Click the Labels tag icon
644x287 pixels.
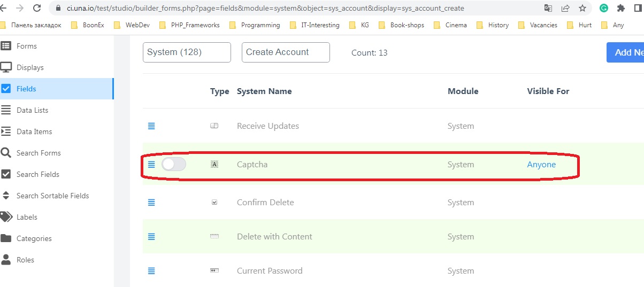point(6,217)
